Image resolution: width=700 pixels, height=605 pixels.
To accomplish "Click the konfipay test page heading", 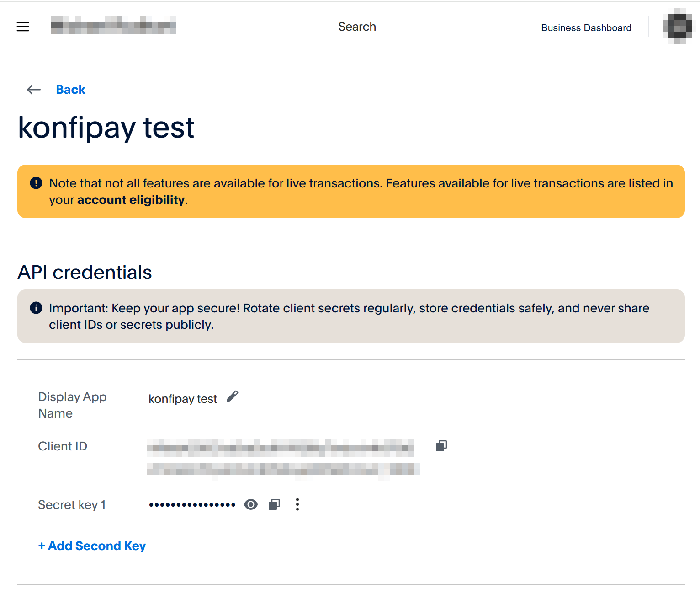I will coord(106,128).
